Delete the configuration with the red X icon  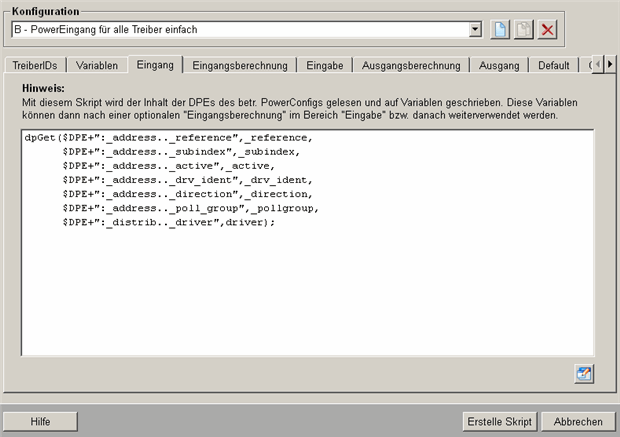pyautogui.click(x=547, y=30)
